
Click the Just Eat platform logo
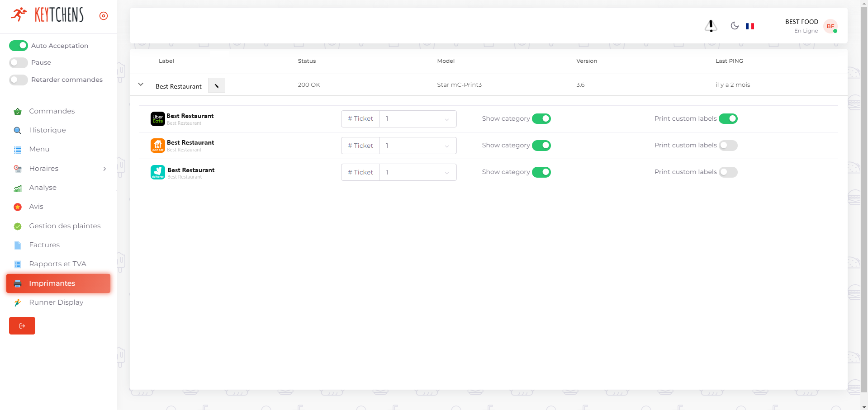pyautogui.click(x=157, y=146)
